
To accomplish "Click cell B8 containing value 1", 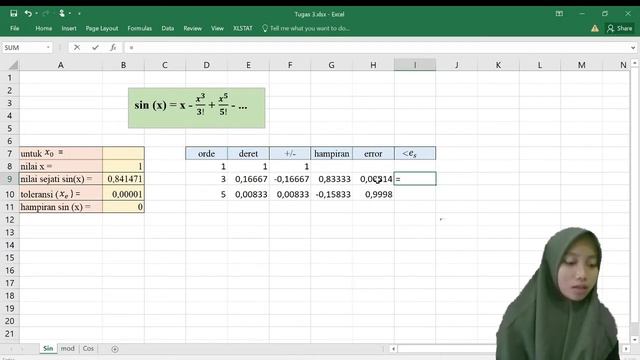I will point(123,166).
